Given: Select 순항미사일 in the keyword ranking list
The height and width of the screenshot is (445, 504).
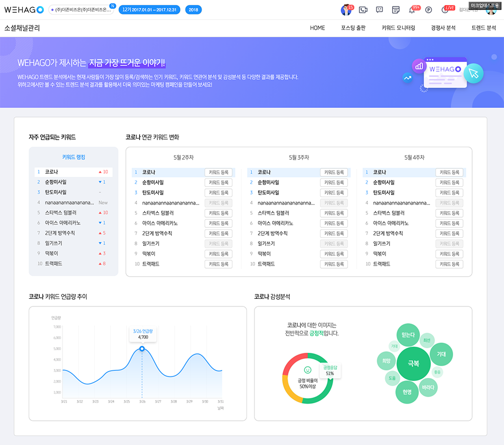Looking at the screenshot, I should click(55, 182).
